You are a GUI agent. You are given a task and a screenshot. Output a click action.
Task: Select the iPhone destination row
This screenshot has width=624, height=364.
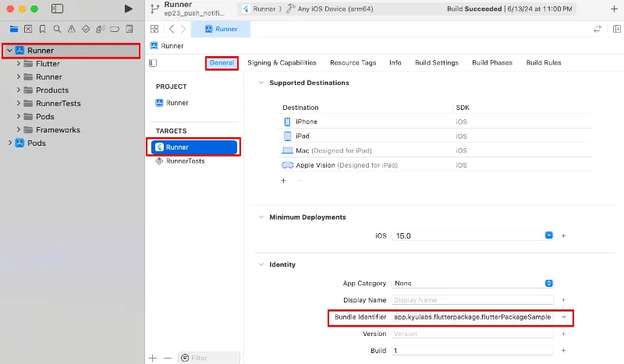(434, 122)
